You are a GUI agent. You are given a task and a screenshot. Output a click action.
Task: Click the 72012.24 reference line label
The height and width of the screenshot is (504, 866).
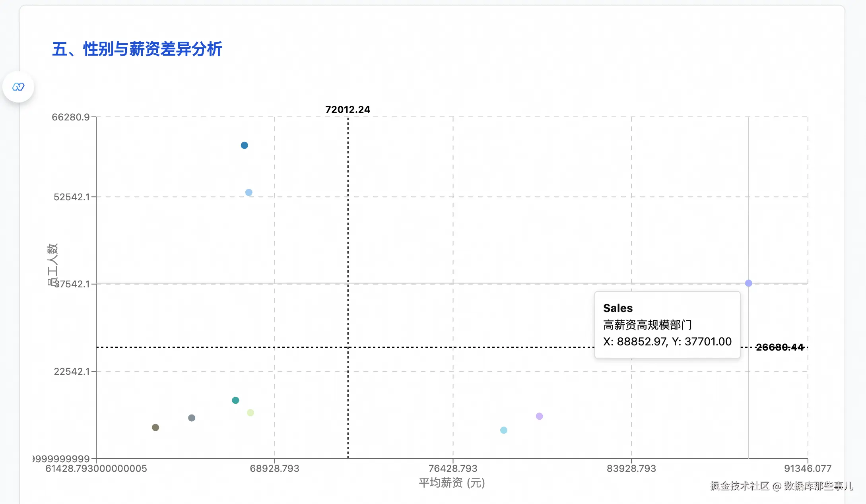pyautogui.click(x=348, y=110)
